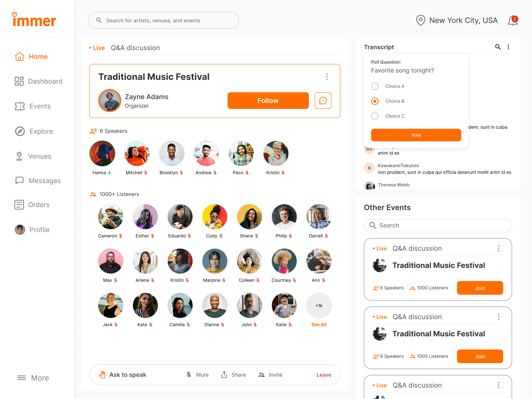This screenshot has width=532, height=399.
Task: Open chat with organizer Zayne Adams
Action: (x=323, y=101)
